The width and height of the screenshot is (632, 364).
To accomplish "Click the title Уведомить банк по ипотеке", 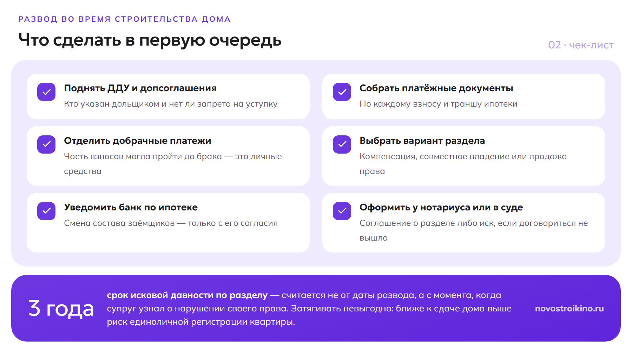I will tap(131, 208).
